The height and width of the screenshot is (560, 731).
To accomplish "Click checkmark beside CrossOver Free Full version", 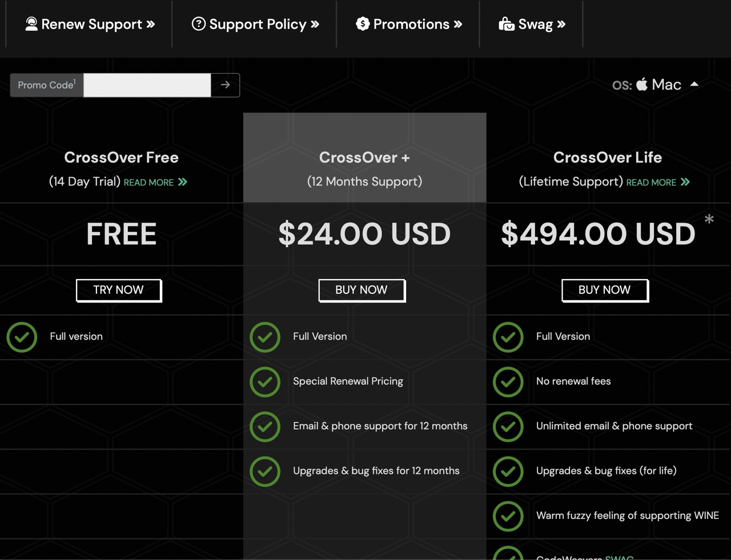I will (22, 337).
